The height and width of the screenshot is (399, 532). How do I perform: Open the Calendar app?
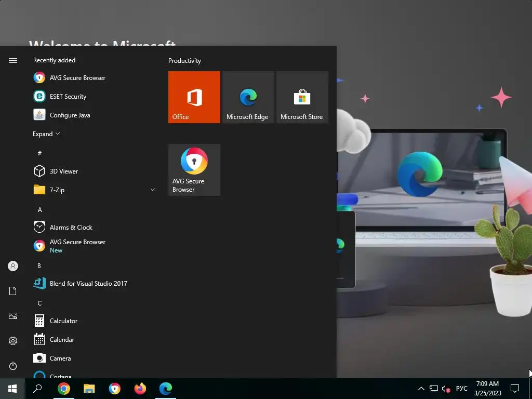pyautogui.click(x=94, y=339)
